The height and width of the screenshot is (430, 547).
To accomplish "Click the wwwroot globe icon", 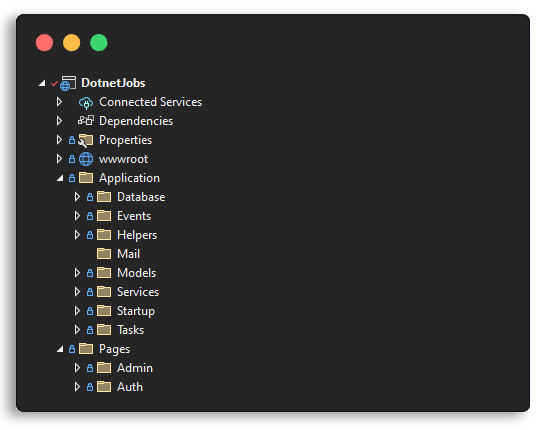I will [x=86, y=159].
